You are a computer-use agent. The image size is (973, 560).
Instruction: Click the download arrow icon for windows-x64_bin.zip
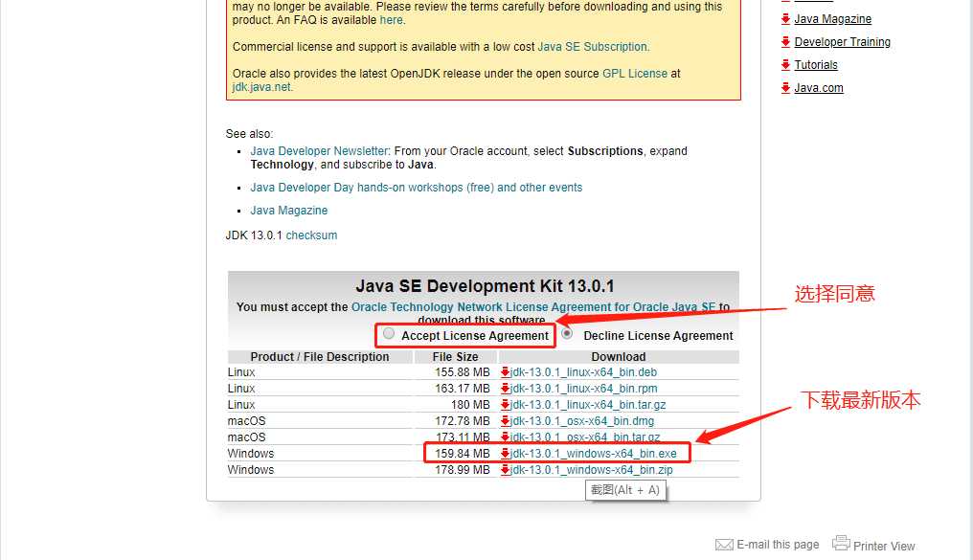505,470
